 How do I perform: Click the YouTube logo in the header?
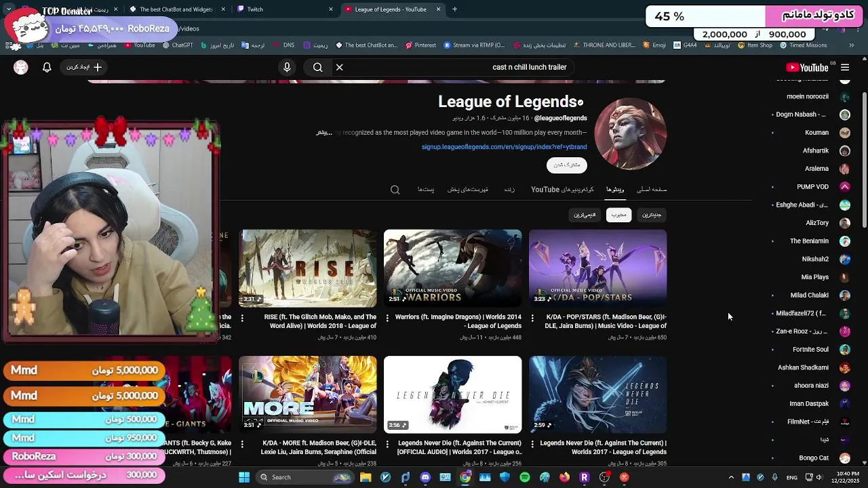[x=807, y=67]
